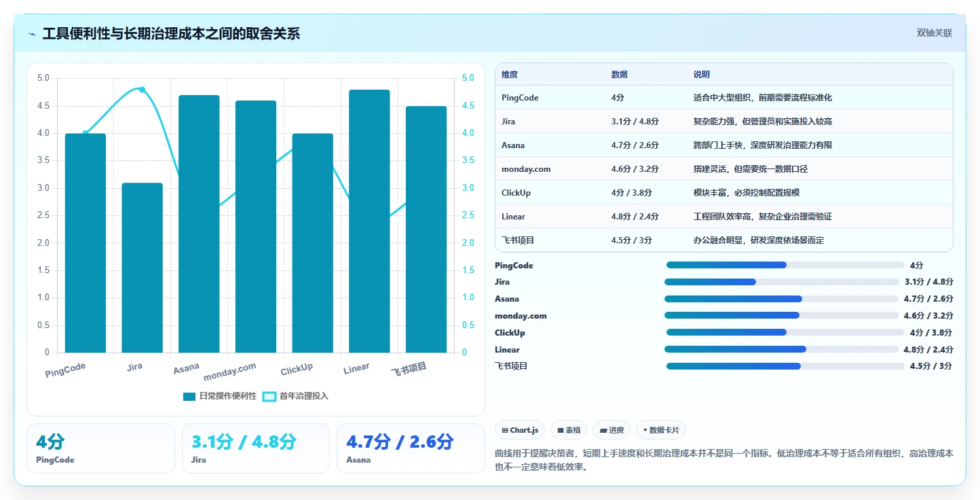Click the 4.5分 / 3分 value beside 飞书项目's progress bar

931,366
